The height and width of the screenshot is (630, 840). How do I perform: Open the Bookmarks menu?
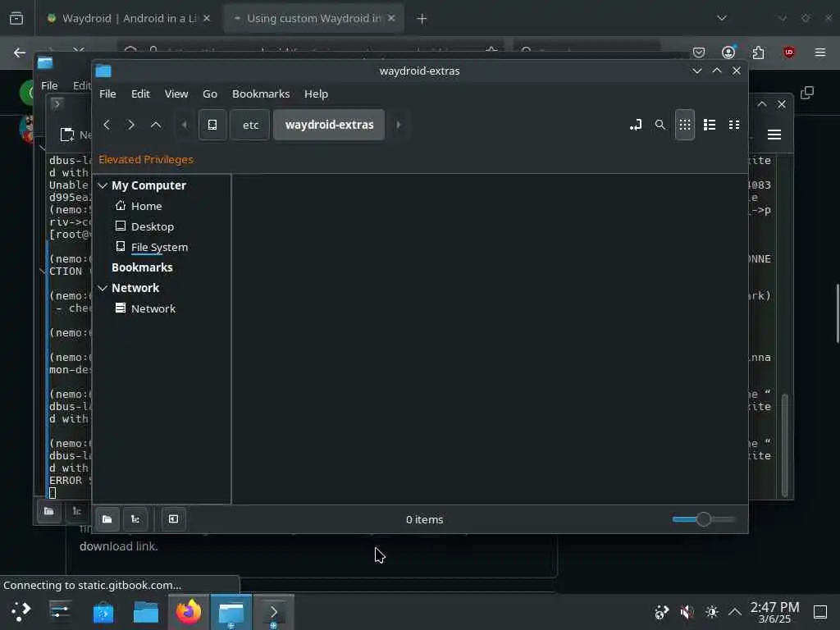(261, 94)
